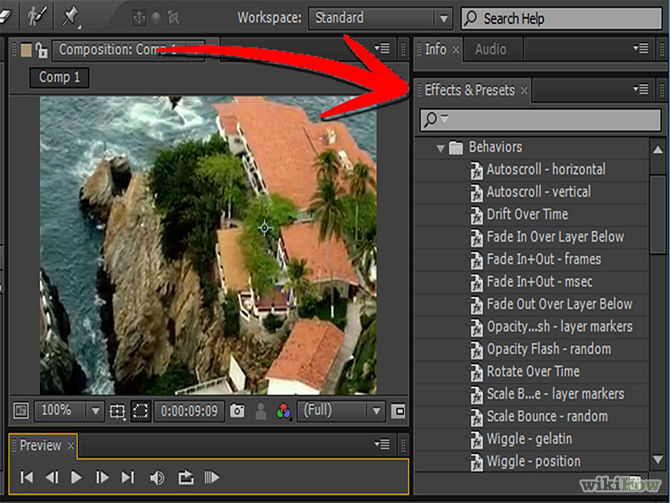
Task: Select the Comp 1 button
Action: [x=59, y=77]
